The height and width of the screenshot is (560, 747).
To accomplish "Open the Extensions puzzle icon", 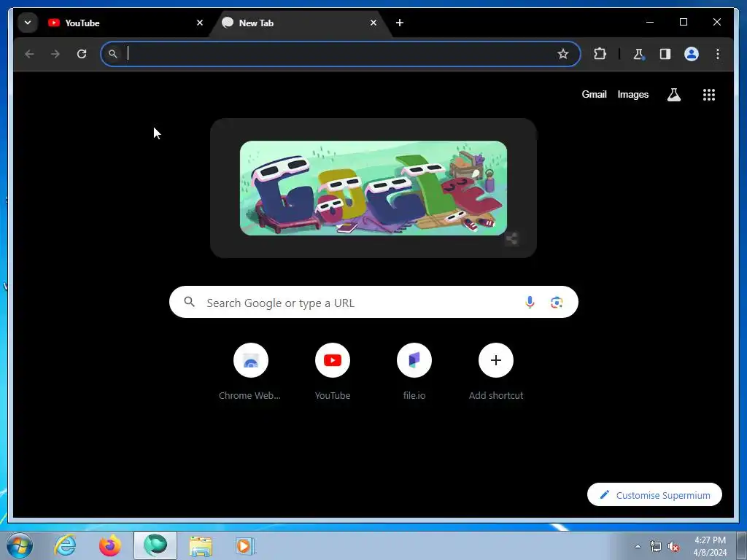I will point(600,54).
